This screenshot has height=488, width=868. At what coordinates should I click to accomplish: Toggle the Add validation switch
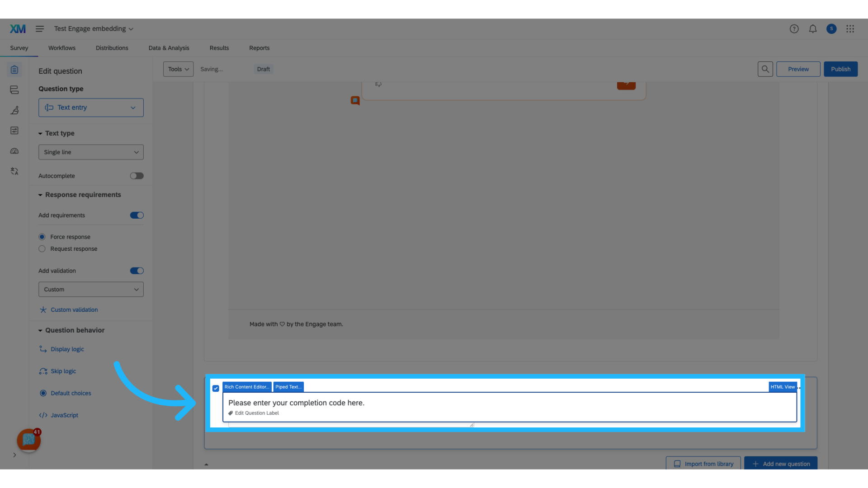click(x=137, y=271)
